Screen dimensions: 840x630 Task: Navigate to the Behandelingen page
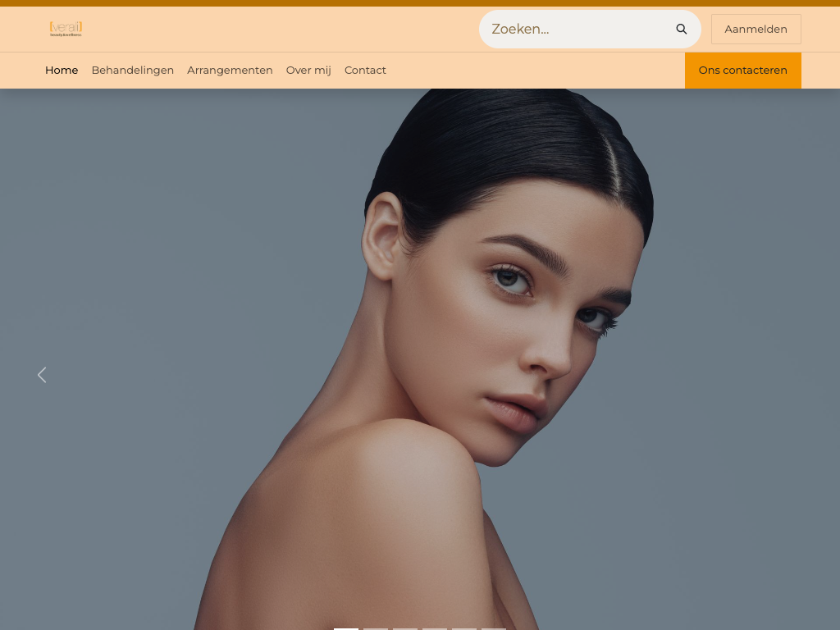(x=133, y=71)
